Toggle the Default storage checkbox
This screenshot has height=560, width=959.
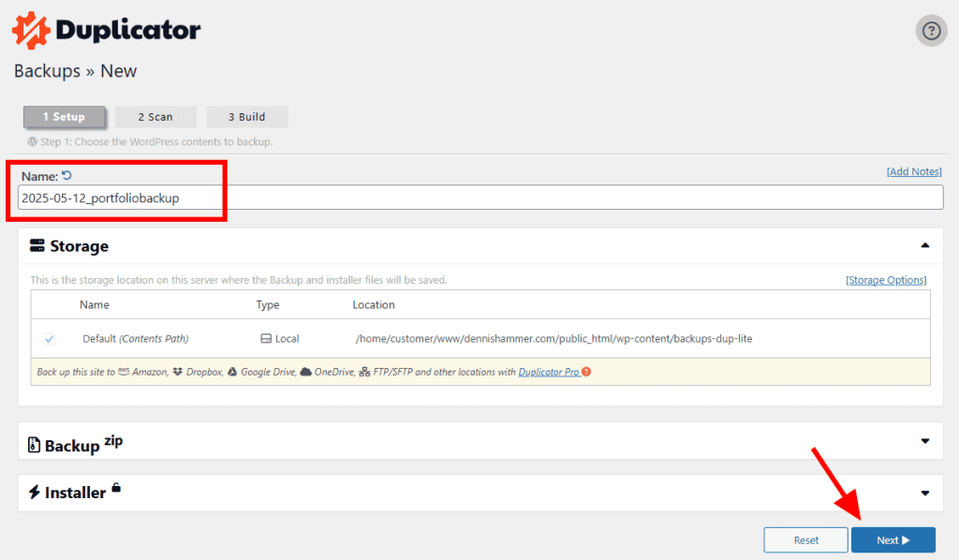[50, 339]
